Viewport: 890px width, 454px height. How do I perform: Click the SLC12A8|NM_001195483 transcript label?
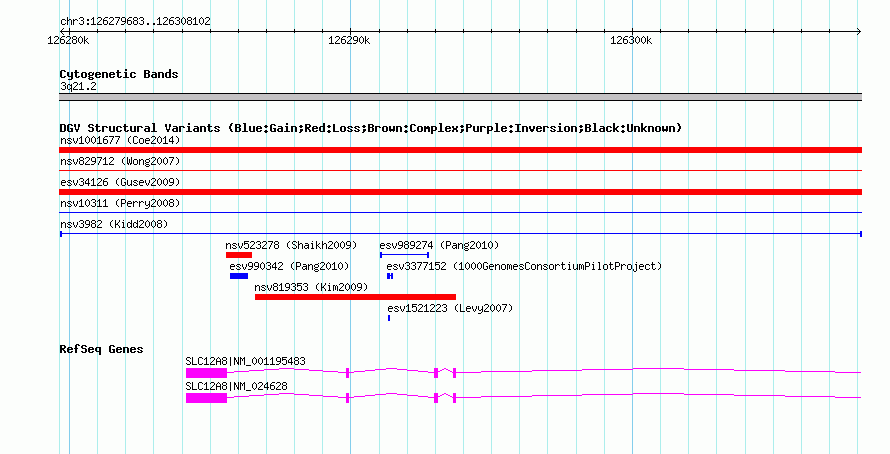click(245, 361)
